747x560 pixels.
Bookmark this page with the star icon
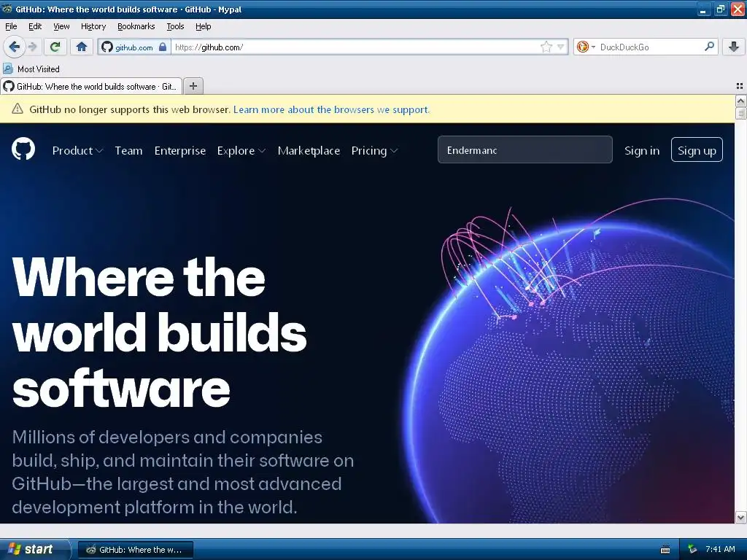546,47
